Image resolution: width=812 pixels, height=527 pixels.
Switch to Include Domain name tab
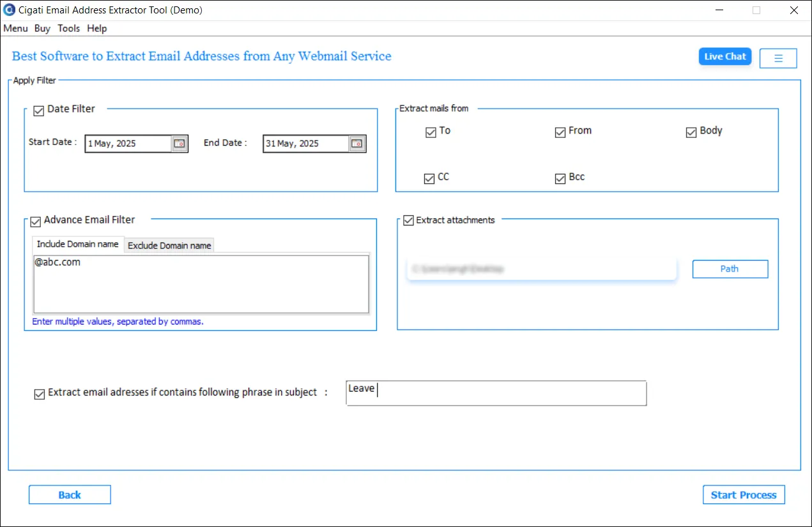pos(77,245)
